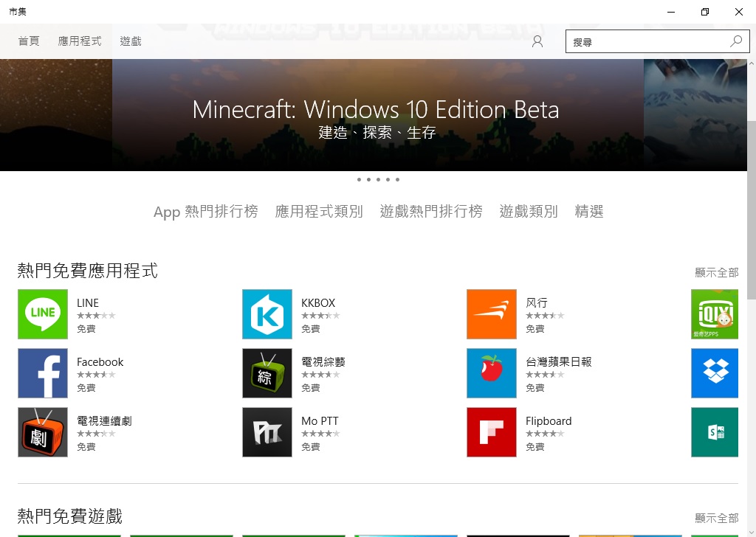Image resolution: width=756 pixels, height=537 pixels.
Task: Go to 首頁 home tab
Action: (x=29, y=41)
